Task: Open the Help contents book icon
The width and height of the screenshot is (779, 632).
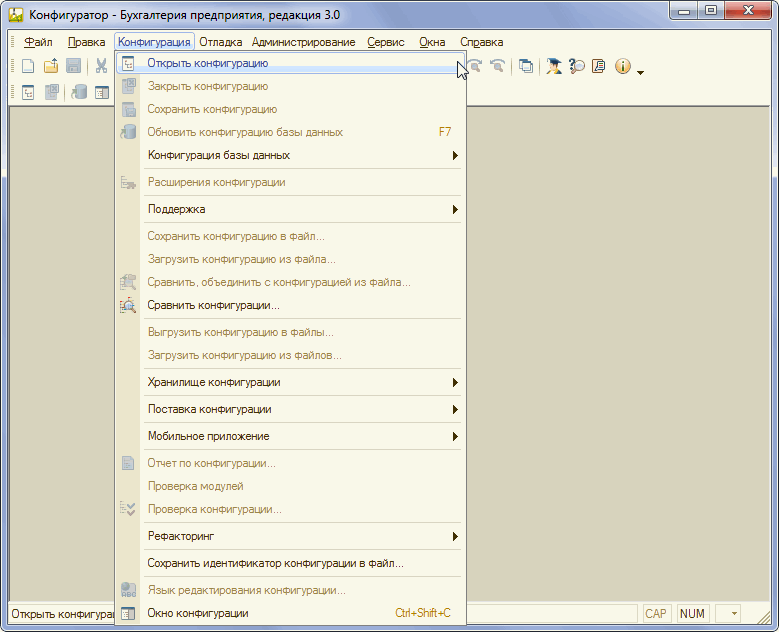Action: click(599, 66)
